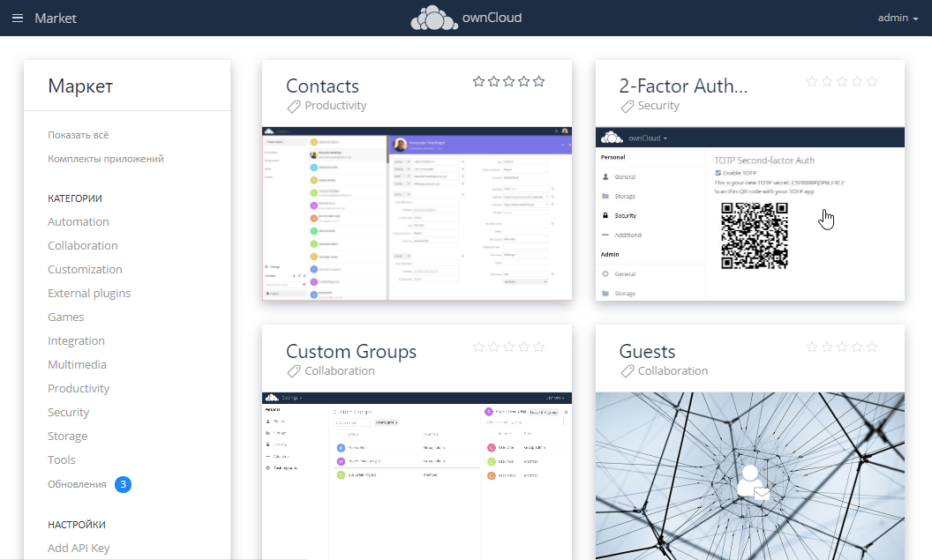Open the Market app menu label
Image resolution: width=932 pixels, height=560 pixels.
(x=56, y=19)
